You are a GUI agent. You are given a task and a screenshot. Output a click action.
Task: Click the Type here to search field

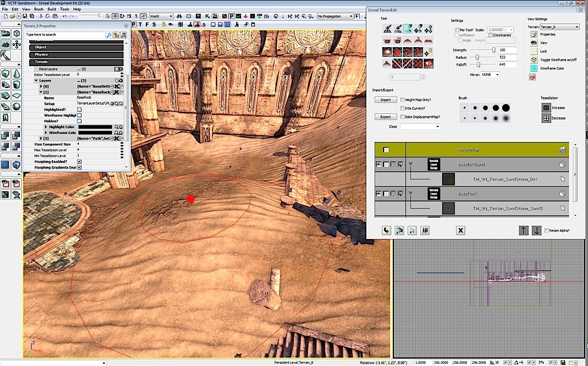click(x=64, y=35)
